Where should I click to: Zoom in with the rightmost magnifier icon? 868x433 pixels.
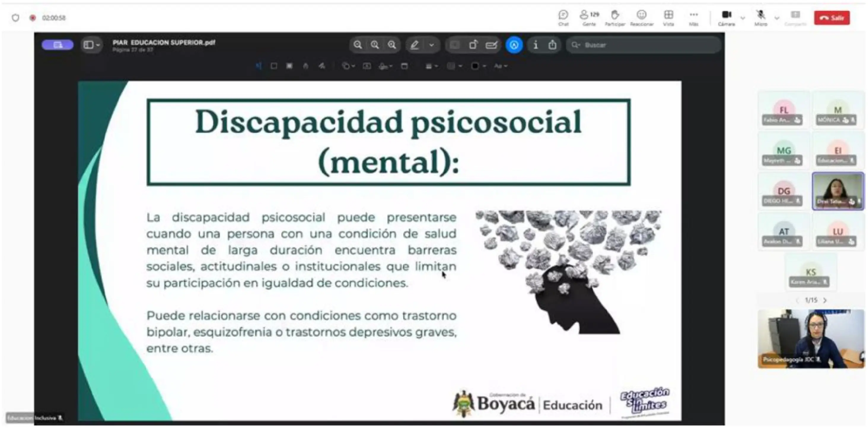coord(391,45)
